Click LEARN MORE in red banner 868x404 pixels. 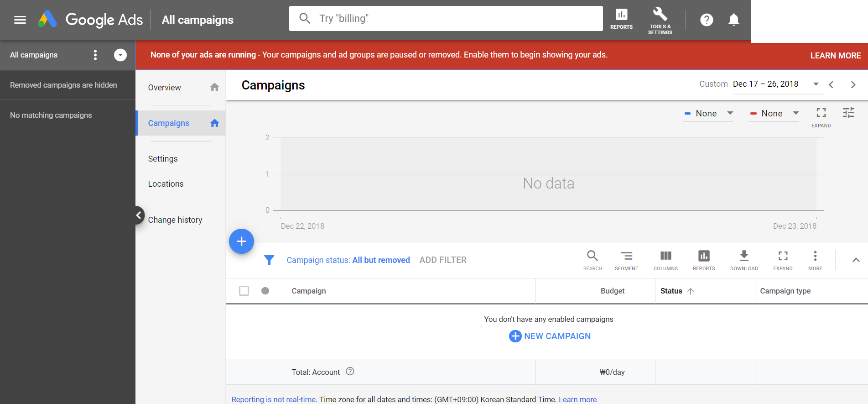coord(835,55)
